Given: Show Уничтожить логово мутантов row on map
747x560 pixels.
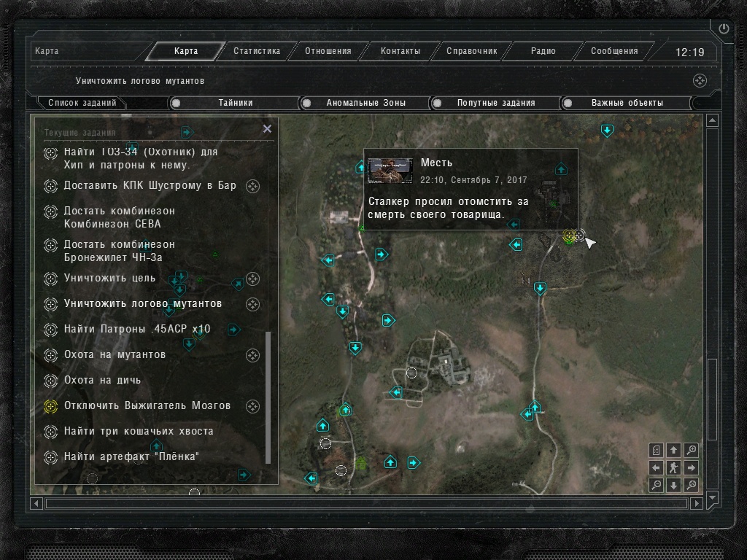Looking at the screenshot, I should click(252, 304).
